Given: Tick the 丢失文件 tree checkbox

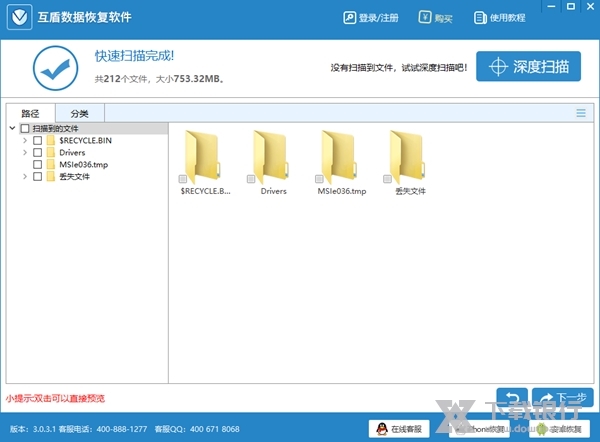Looking at the screenshot, I should [x=38, y=176].
